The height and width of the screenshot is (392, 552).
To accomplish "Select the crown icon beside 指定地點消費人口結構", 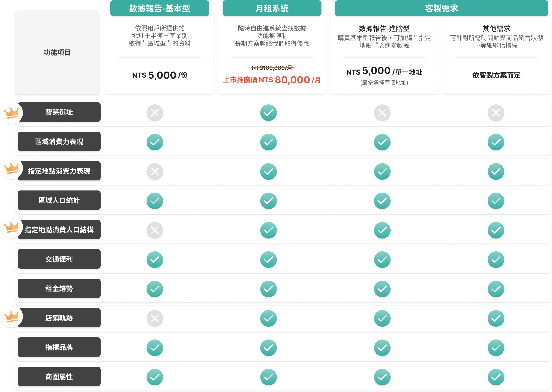I will click(12, 227).
